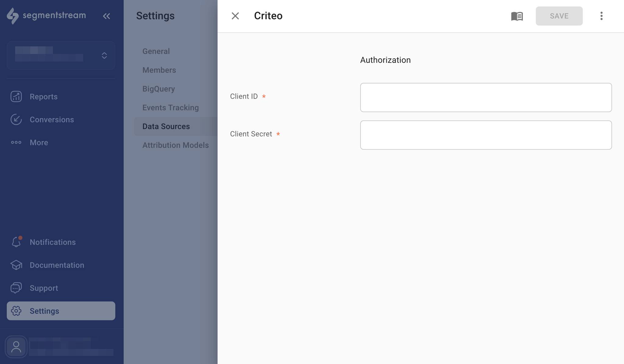The image size is (624, 364).
Task: Click the Documentation graduation cap icon
Action: click(x=16, y=265)
